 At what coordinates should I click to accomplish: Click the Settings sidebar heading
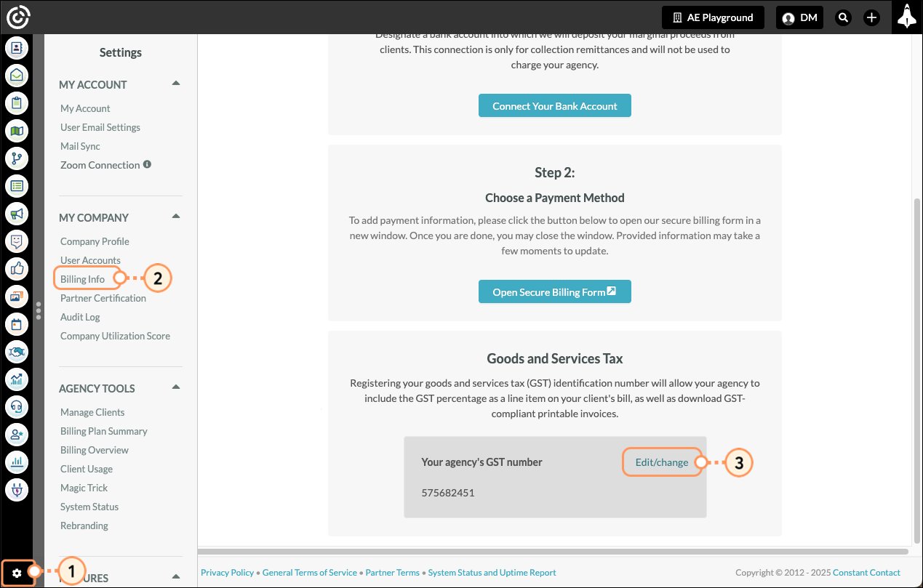coord(121,52)
